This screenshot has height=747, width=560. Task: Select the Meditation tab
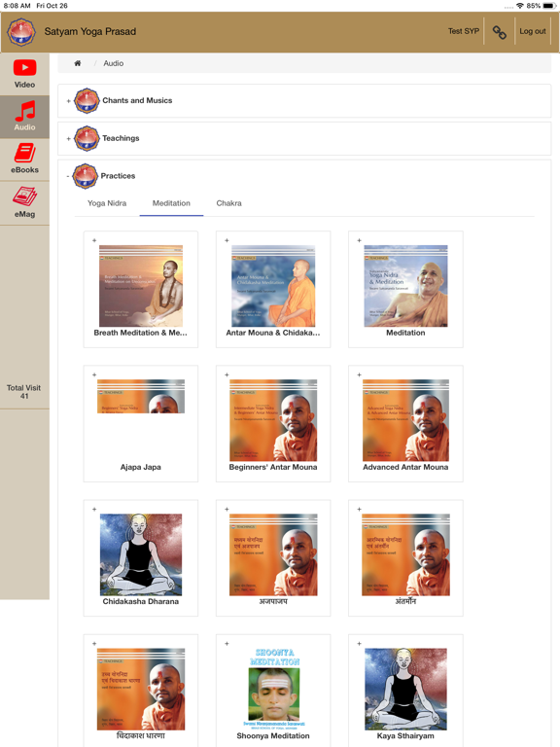point(171,203)
